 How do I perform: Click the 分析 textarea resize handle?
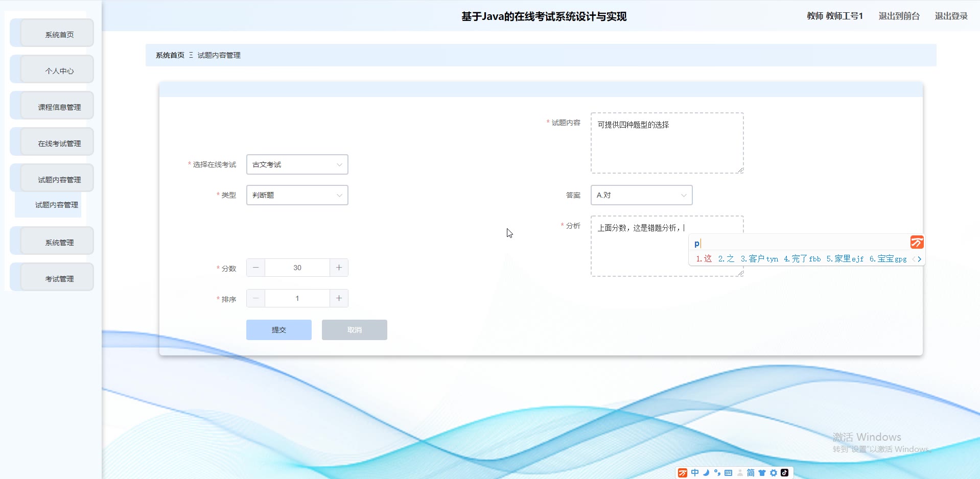pyautogui.click(x=740, y=274)
